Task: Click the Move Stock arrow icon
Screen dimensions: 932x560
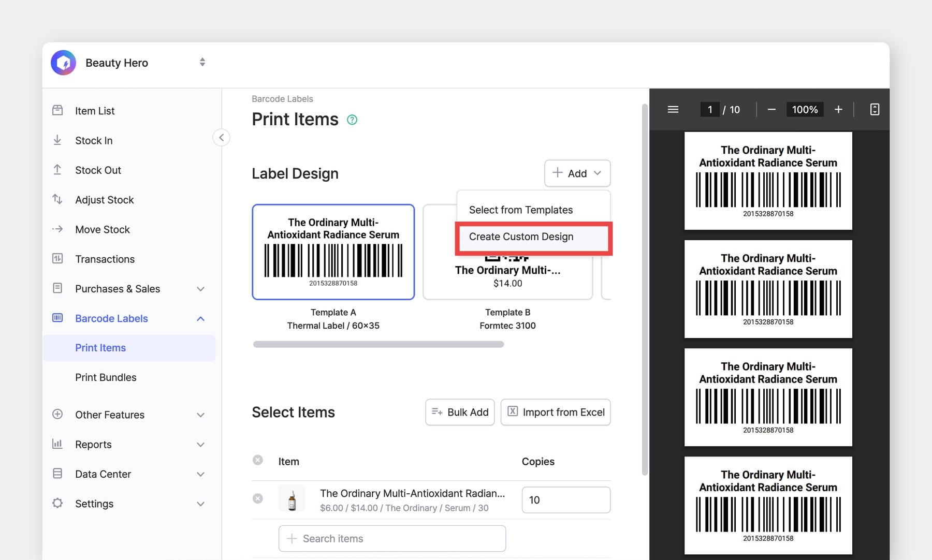Action: pyautogui.click(x=57, y=229)
